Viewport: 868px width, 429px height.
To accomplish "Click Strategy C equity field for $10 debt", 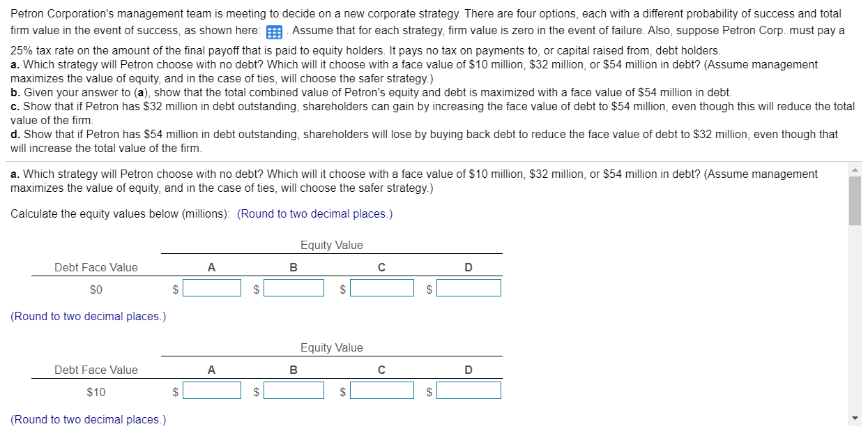I will pos(381,391).
